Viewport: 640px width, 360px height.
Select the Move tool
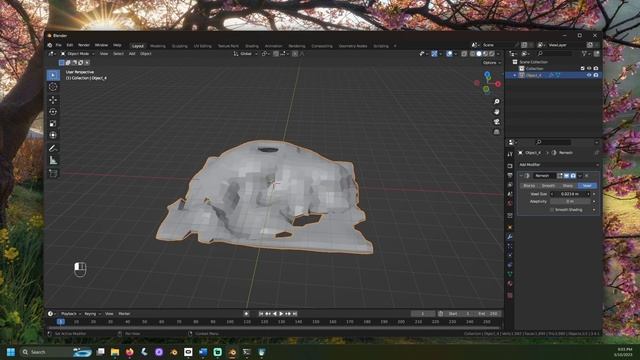[53, 100]
